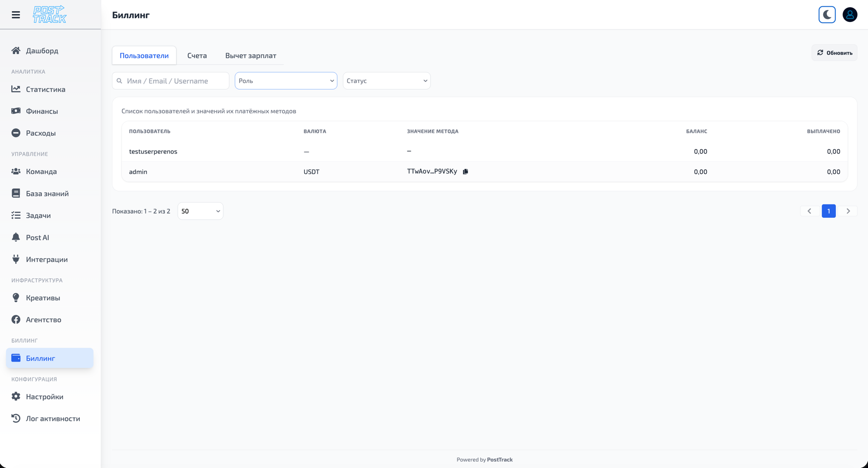Go to next page arrow

(848, 211)
